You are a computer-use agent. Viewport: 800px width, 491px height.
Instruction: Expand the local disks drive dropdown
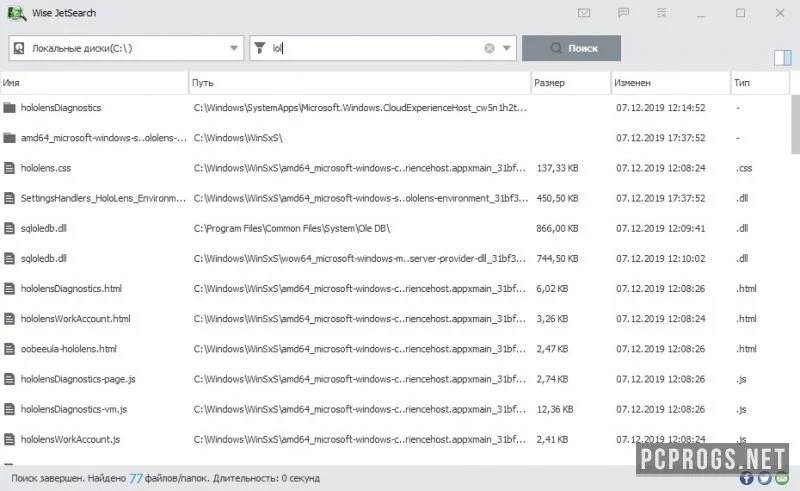(x=234, y=48)
